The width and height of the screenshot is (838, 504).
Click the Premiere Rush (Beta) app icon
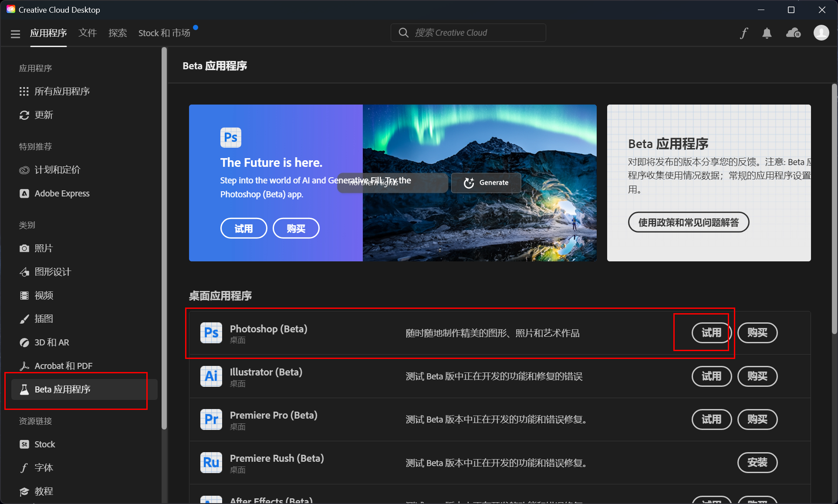click(x=211, y=462)
